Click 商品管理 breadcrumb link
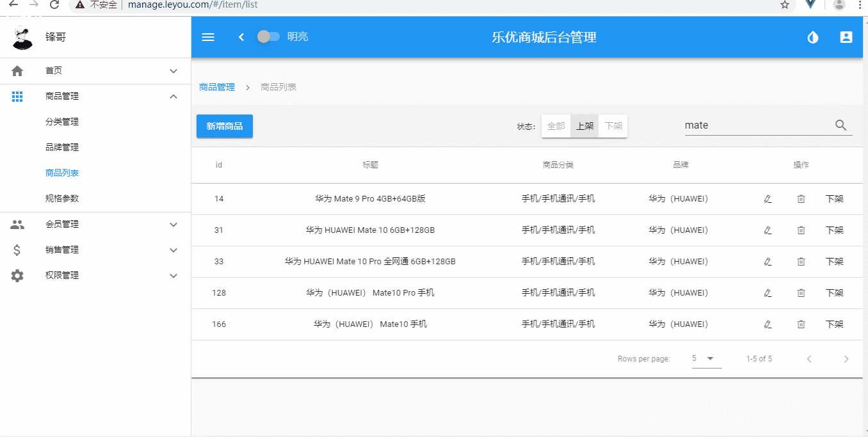Viewport: 868px width, 437px height. [217, 87]
